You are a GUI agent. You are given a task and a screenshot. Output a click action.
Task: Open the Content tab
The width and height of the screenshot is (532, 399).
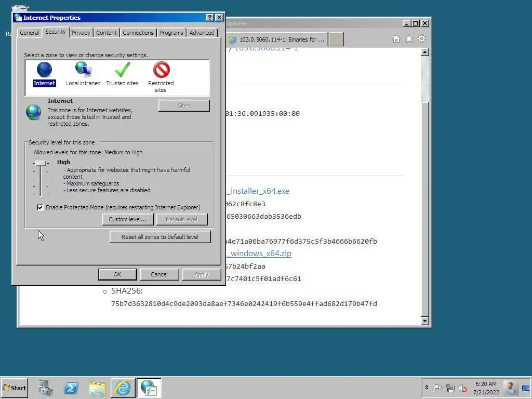pos(106,33)
